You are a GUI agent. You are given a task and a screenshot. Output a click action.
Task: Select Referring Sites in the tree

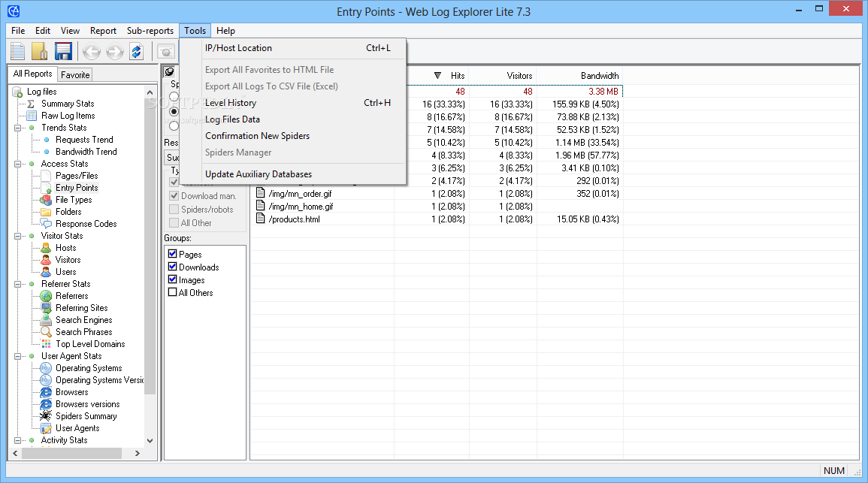(x=81, y=308)
